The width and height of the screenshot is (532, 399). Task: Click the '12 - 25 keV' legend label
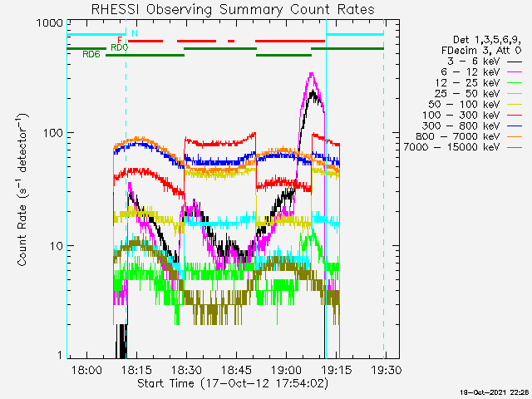(x=467, y=83)
